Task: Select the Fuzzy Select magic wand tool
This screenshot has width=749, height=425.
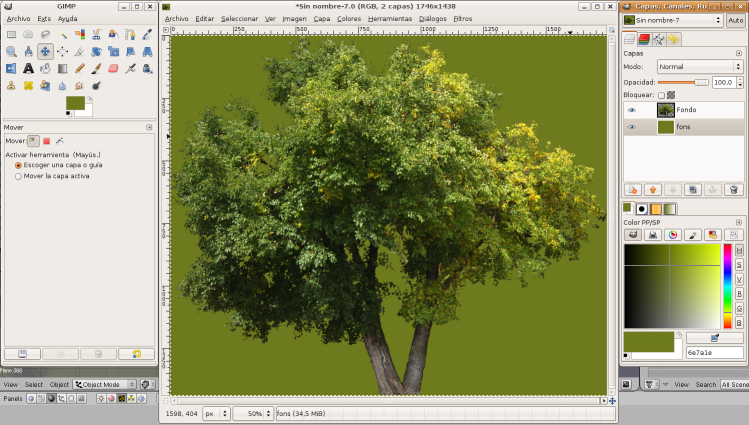Action: coord(63,34)
